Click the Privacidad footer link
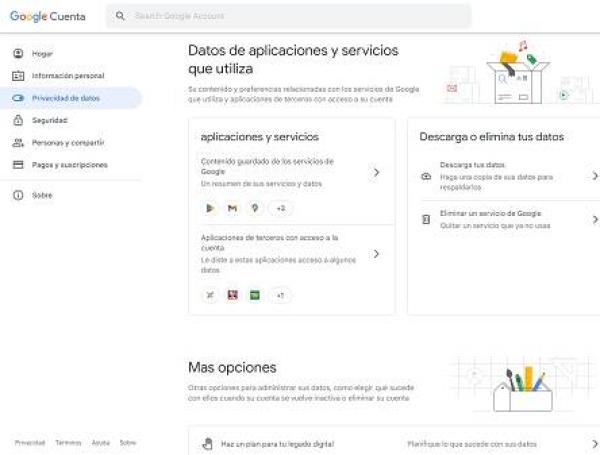This screenshot has width=600, height=455. pyautogui.click(x=30, y=443)
